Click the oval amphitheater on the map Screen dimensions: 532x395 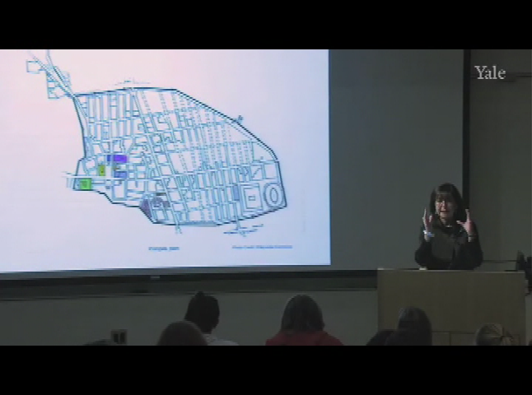272,197
